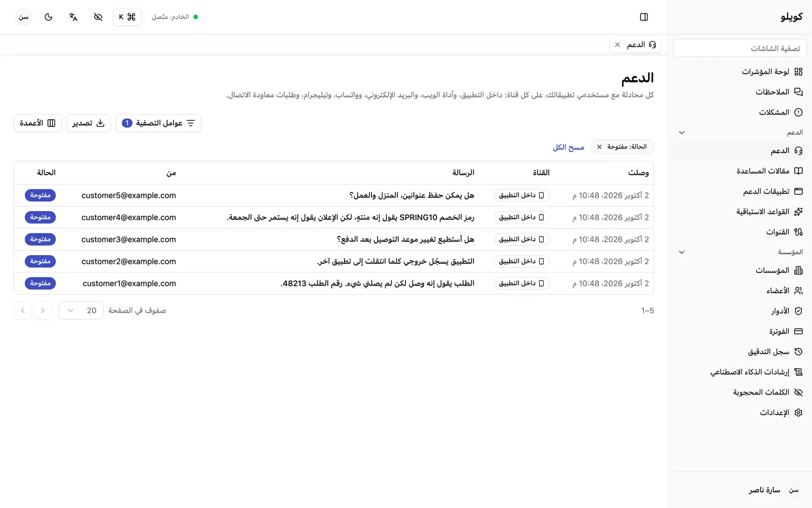Viewport: 812px width, 508px height.
Task: Click the سن user avatar in the top bar
Action: tap(24, 17)
